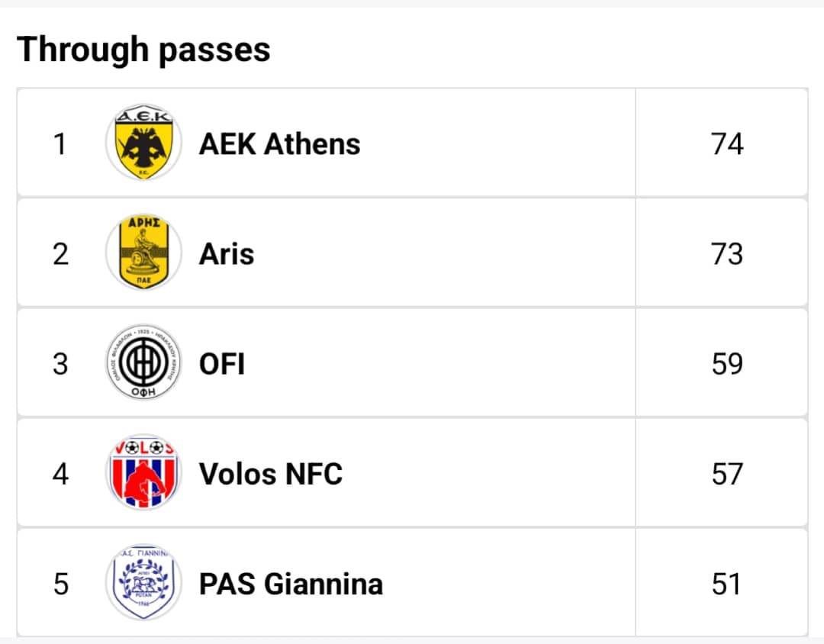Select rank number 1 in the table
Viewport: 824px width, 644px height.
coord(60,144)
